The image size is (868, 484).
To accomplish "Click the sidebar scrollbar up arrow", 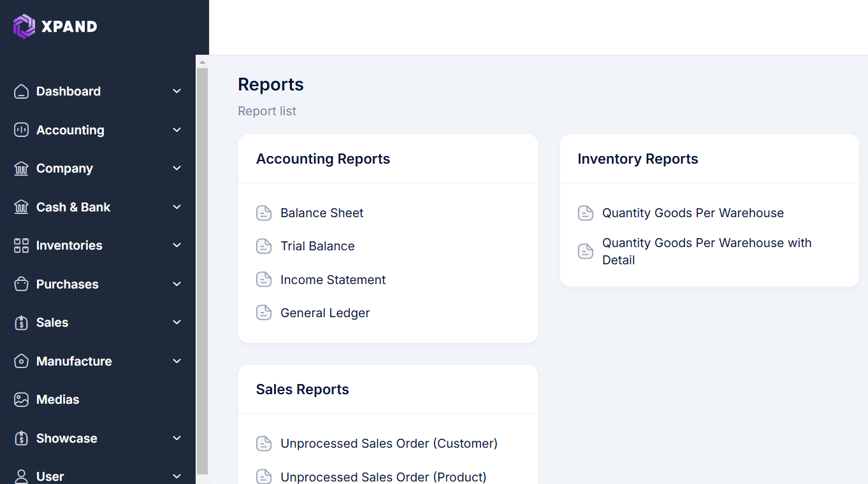I will point(203,62).
